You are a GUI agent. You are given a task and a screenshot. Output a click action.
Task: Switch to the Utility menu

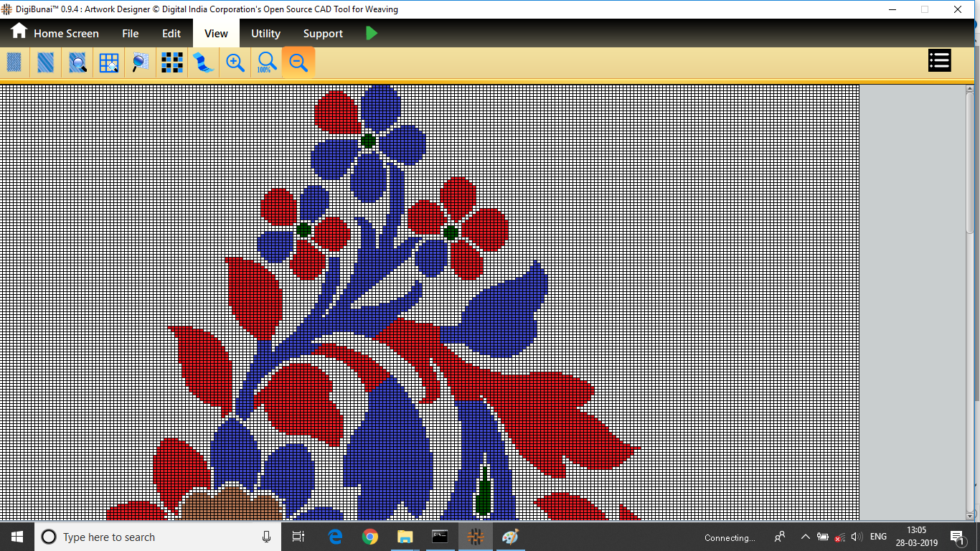pos(265,33)
